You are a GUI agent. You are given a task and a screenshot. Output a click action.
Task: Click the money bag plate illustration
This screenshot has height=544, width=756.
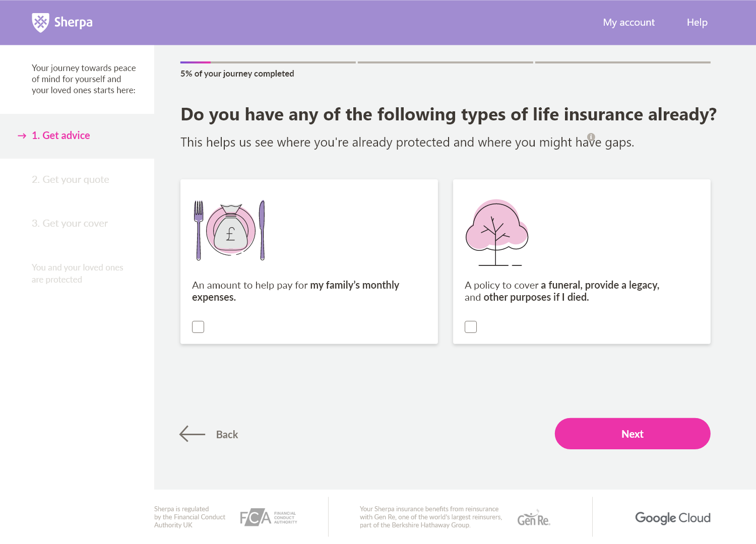230,230
